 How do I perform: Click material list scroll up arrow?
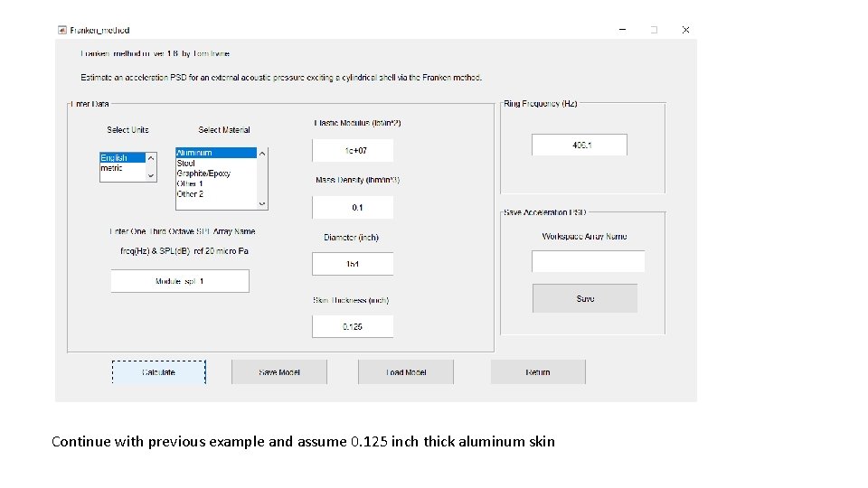[262, 154]
